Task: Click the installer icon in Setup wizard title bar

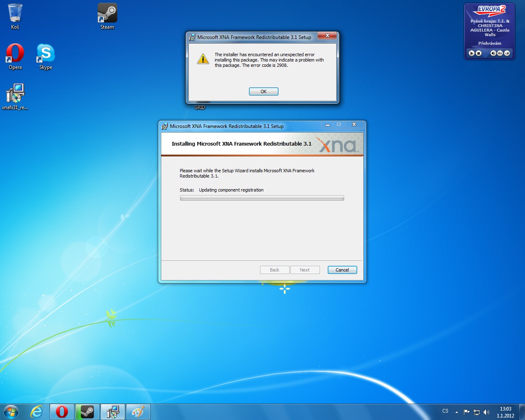Action: pos(164,126)
